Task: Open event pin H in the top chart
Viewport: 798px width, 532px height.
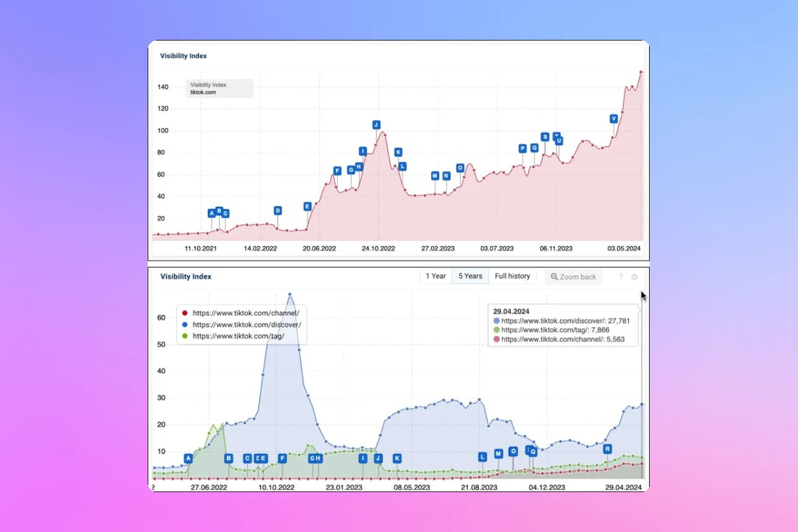Action: [358, 167]
